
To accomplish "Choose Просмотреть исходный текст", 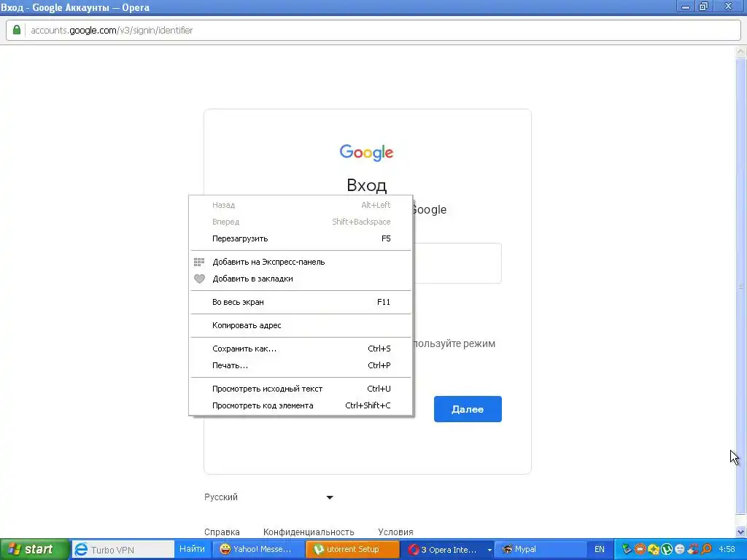I will (301, 389).
